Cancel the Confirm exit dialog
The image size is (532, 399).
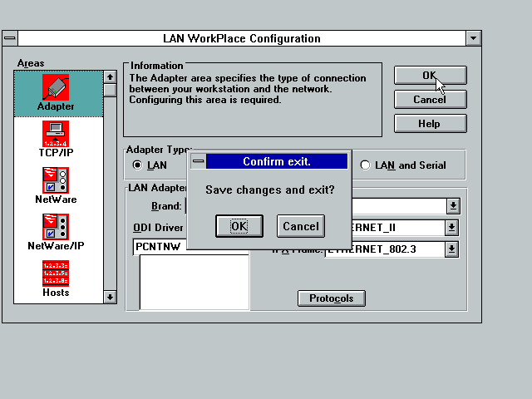301,226
